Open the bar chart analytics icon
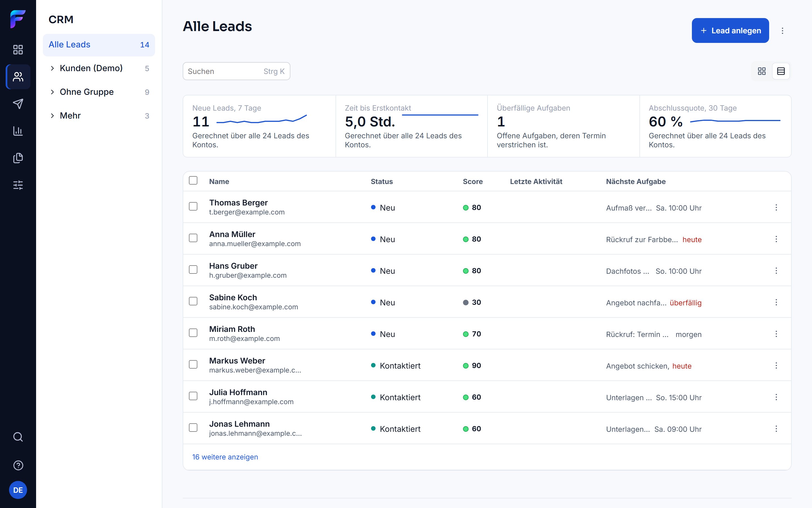Image resolution: width=812 pixels, height=508 pixels. [18, 131]
